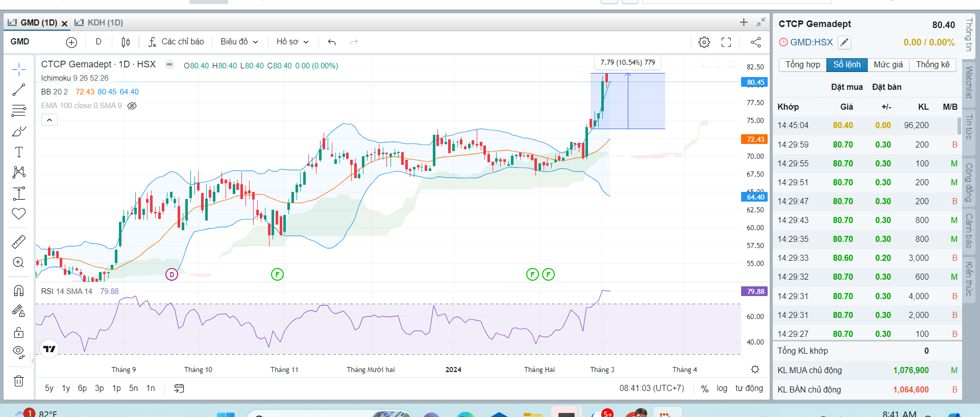Open the Thống kê tab
This screenshot has width=980, height=417.
point(933,65)
